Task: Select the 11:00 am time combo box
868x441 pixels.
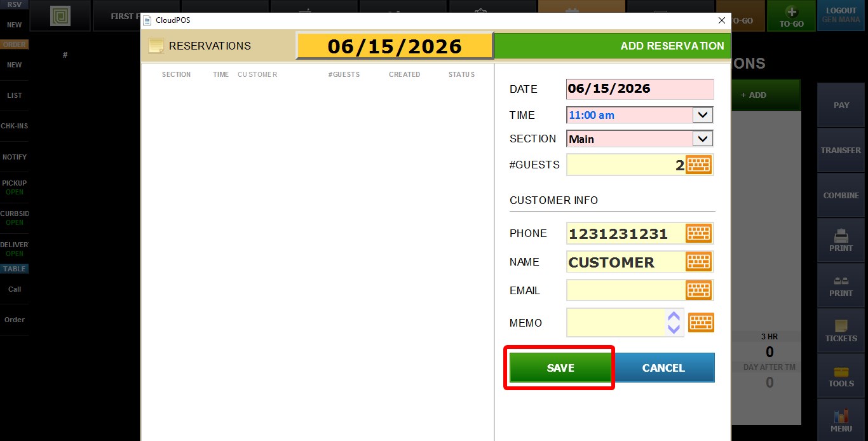Action: 640,115
